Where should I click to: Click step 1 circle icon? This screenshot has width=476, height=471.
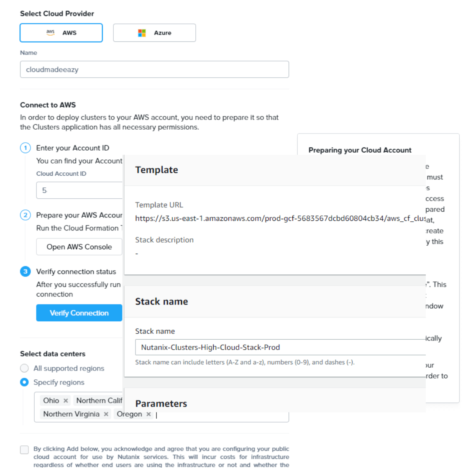point(26,148)
